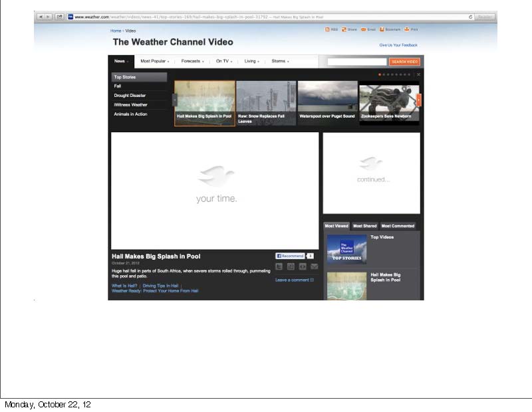Close the video carousel with X
Viewport: 532px width, 412px height.
click(x=418, y=74)
